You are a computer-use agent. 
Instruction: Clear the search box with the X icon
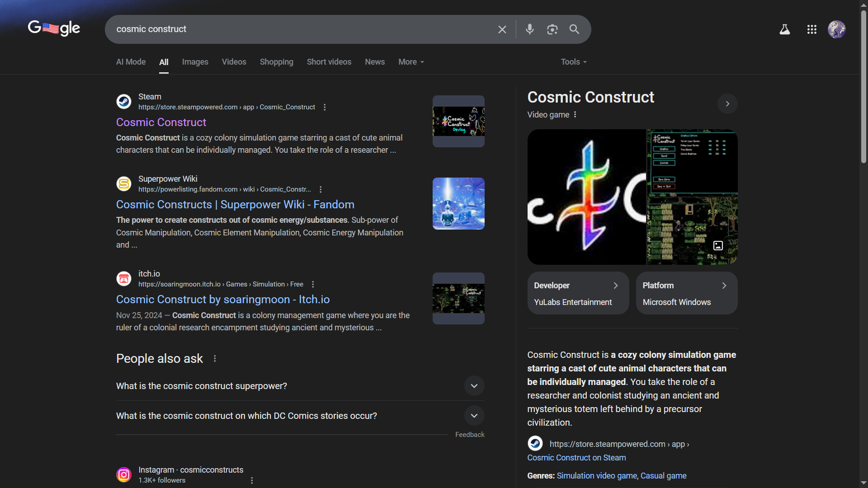click(x=502, y=29)
